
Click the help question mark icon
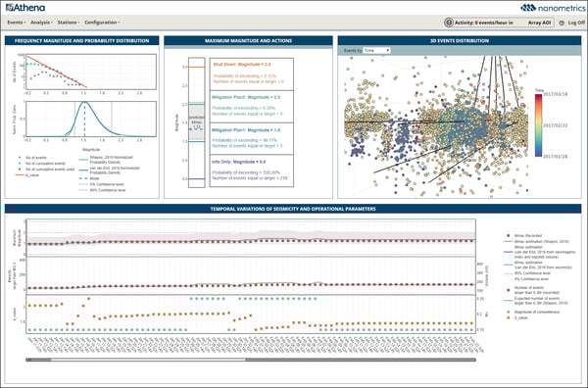tap(562, 23)
